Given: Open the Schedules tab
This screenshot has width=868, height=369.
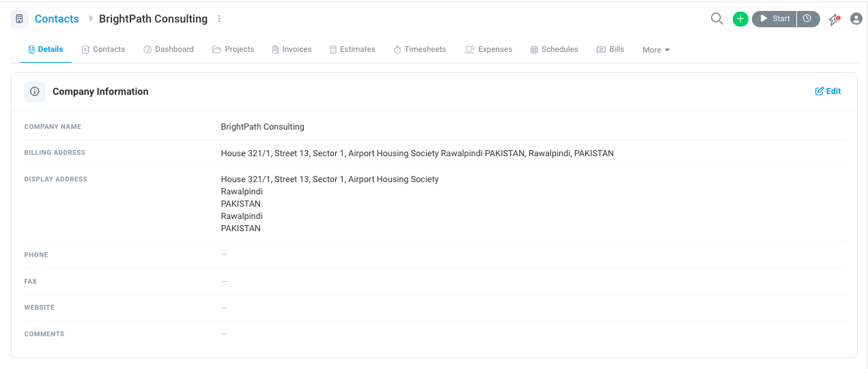Looking at the screenshot, I should pos(555,49).
